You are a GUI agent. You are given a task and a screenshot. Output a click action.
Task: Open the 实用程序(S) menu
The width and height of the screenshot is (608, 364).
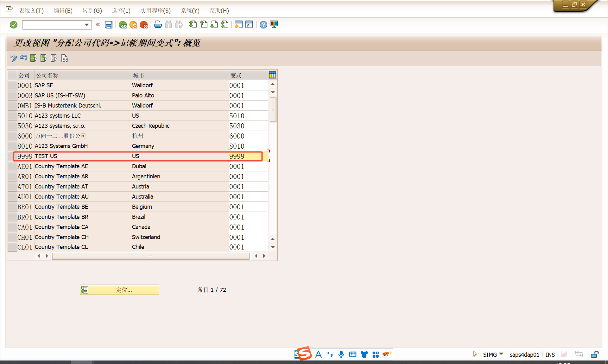155,11
